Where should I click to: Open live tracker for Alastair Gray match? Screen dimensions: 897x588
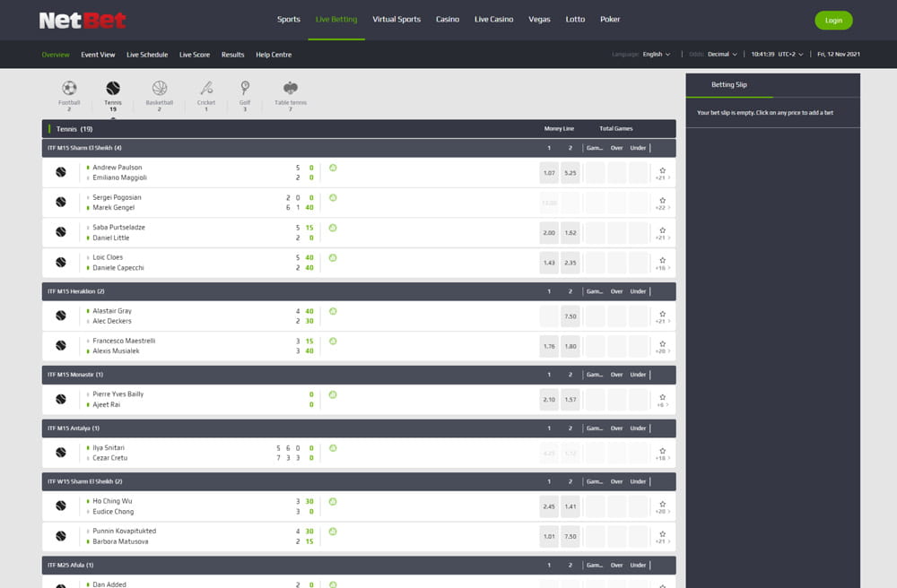pos(333,311)
